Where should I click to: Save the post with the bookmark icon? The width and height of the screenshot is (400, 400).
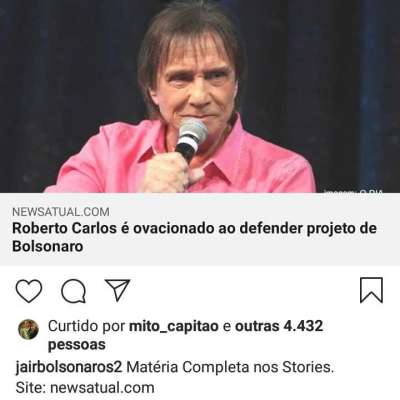[371, 290]
